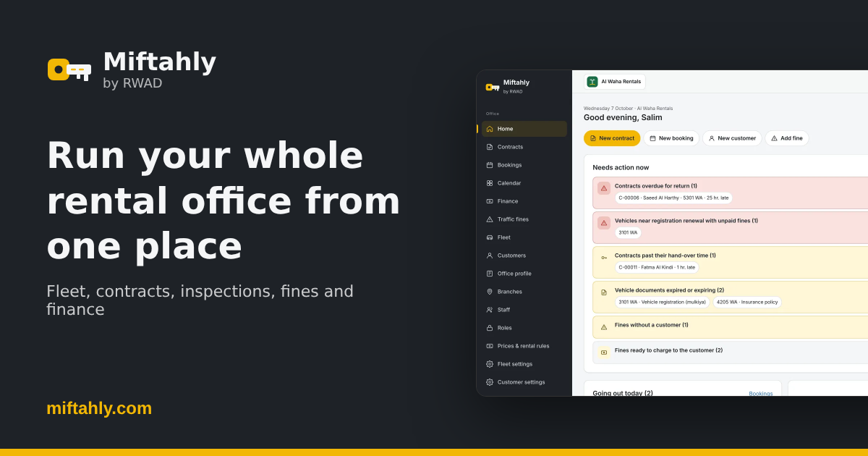
Task: Open Traffic fines in sidebar
Action: 524,219
